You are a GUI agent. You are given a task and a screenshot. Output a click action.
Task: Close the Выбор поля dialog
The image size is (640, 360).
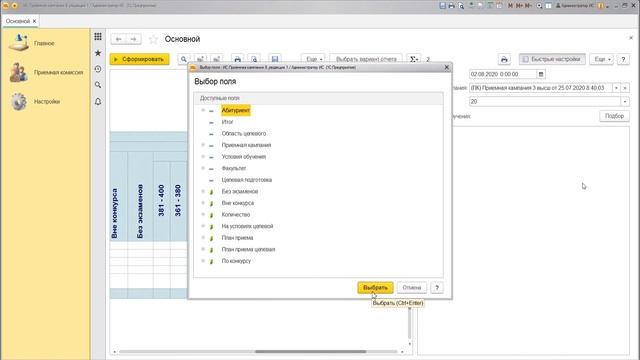tap(447, 67)
